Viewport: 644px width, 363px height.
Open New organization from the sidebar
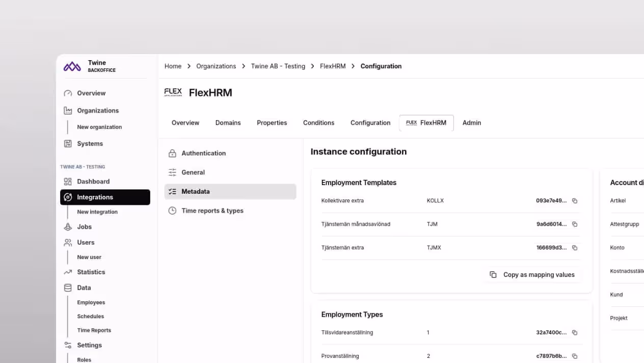tap(99, 126)
